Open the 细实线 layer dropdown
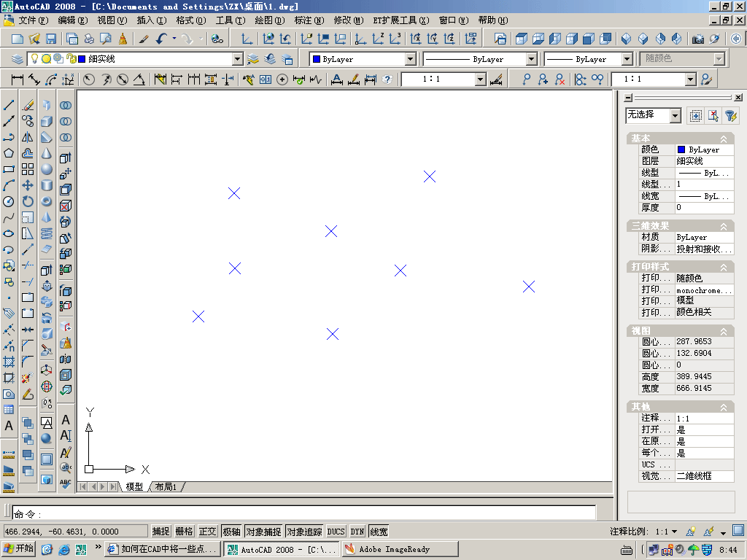Screen dimensions: 747x560 (x=238, y=59)
